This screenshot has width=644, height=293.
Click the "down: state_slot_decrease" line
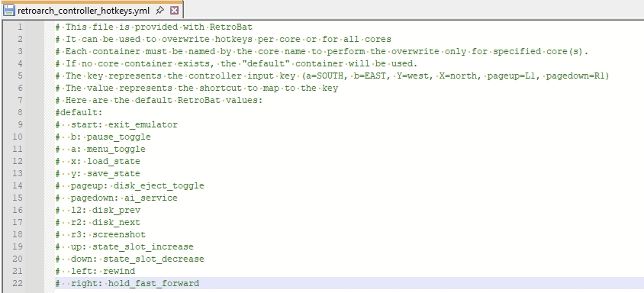tap(130, 259)
